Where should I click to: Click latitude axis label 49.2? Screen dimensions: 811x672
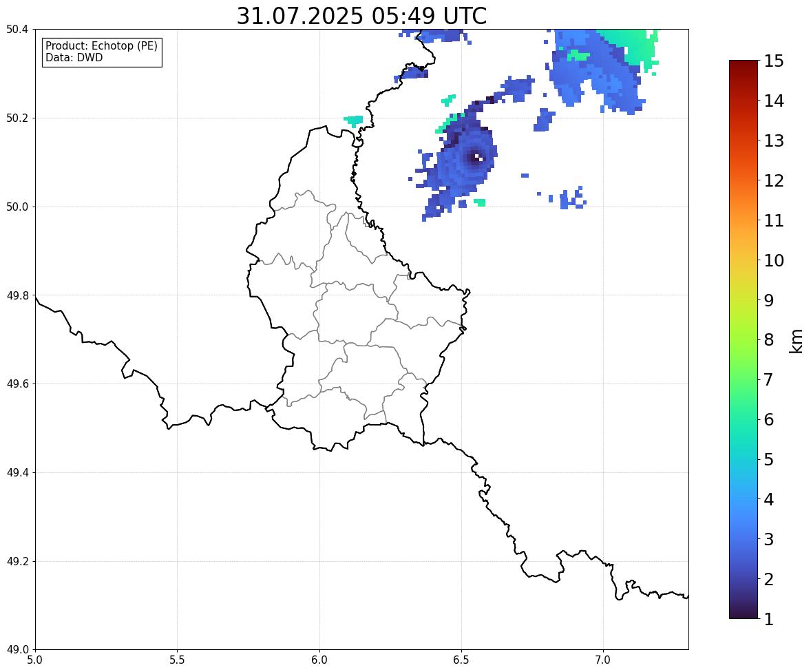[18, 561]
